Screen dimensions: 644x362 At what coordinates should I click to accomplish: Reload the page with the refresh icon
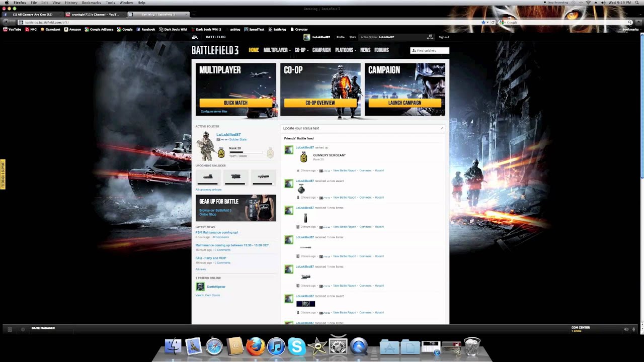(493, 23)
